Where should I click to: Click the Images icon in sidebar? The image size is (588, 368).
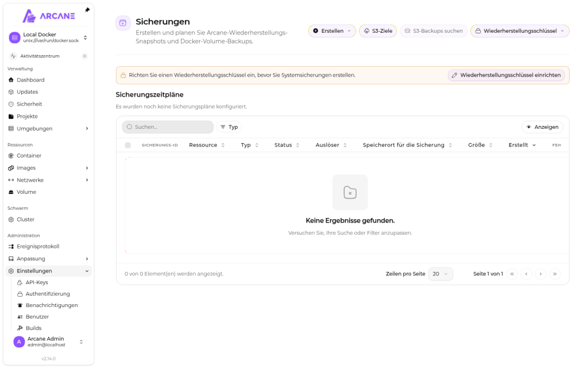pos(11,168)
